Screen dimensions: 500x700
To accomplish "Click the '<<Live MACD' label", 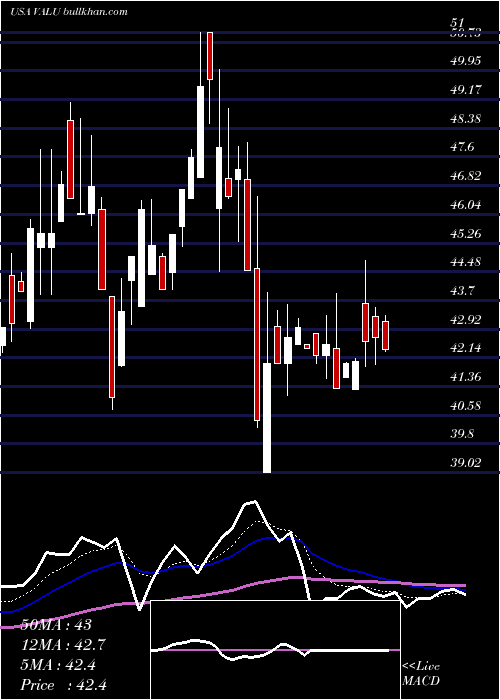I will pyautogui.click(x=421, y=674).
